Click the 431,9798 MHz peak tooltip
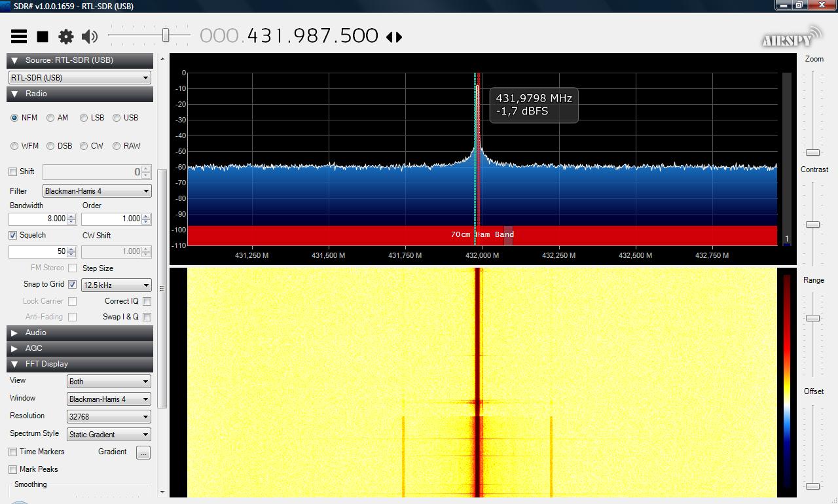 coord(534,105)
